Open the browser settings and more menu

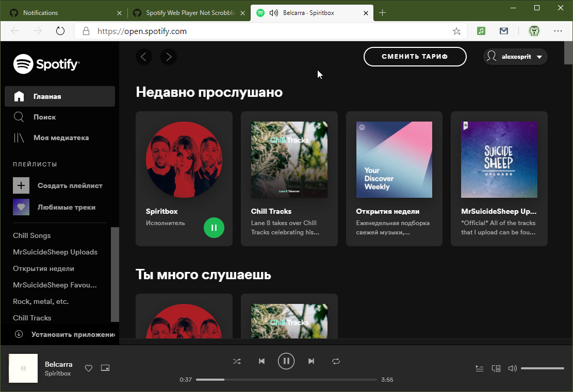(x=558, y=31)
